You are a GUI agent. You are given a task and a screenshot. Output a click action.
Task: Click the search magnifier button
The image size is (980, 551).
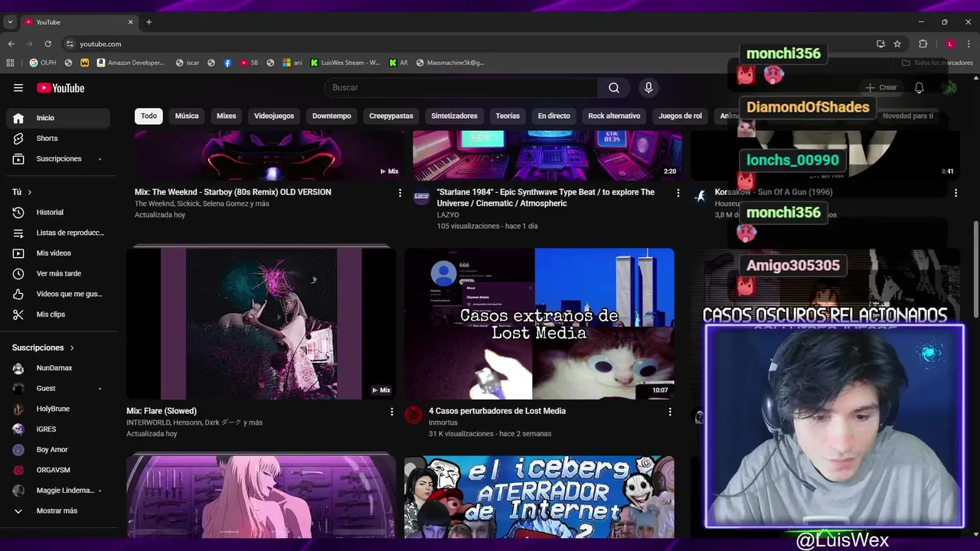(614, 87)
